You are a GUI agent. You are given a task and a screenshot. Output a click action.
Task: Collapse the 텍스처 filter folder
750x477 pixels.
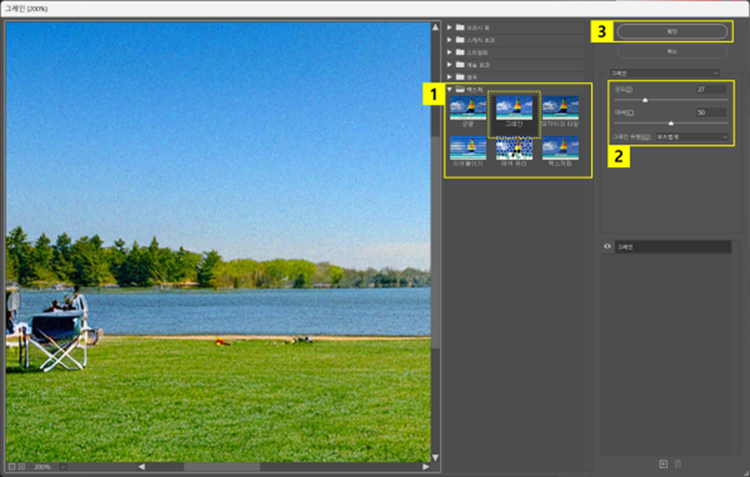coord(450,89)
